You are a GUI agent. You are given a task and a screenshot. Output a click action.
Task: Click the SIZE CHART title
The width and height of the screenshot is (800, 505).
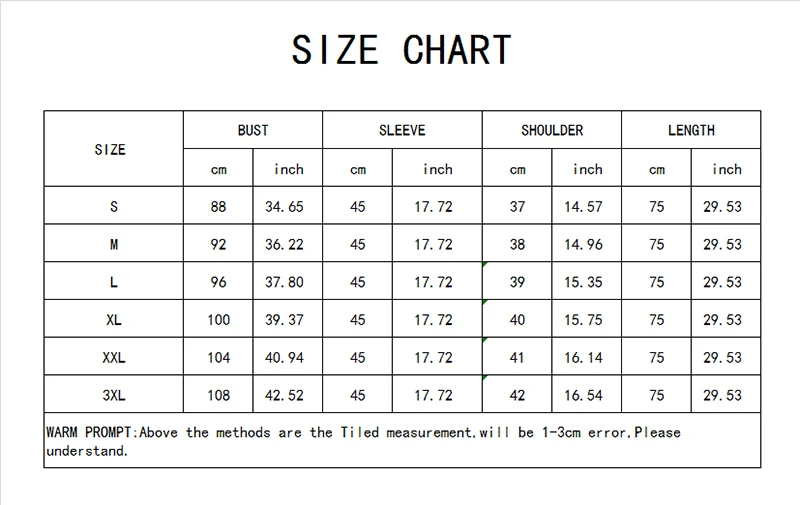click(401, 50)
